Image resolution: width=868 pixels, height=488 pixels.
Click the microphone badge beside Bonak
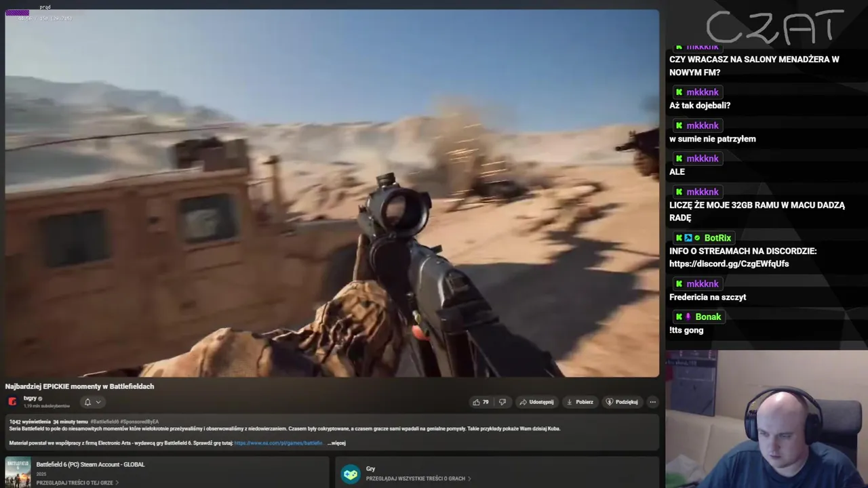pyautogui.click(x=688, y=317)
